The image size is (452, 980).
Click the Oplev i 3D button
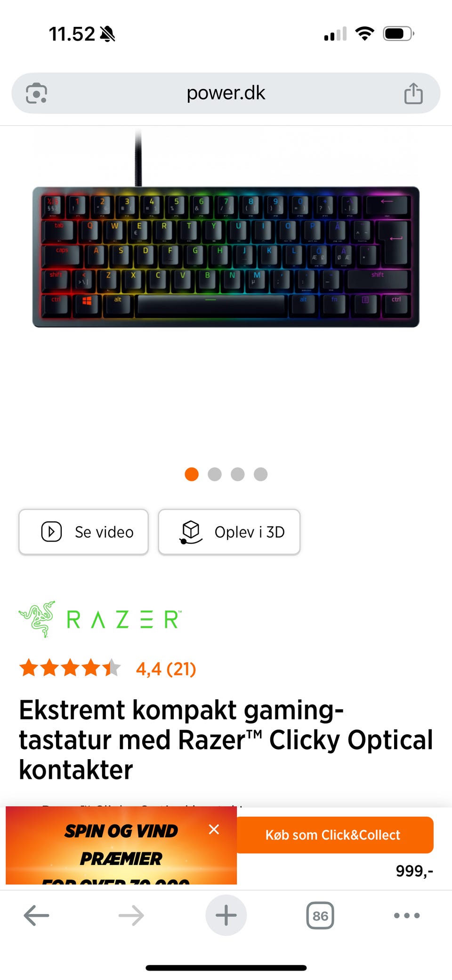click(229, 532)
